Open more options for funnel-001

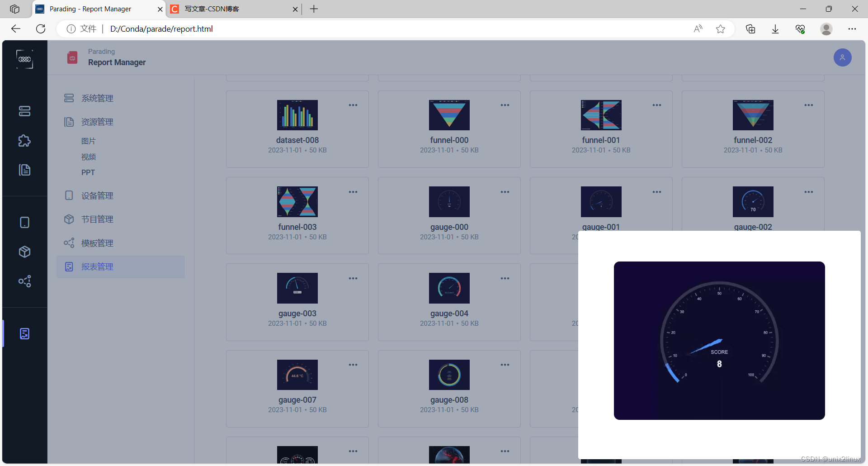[657, 105]
